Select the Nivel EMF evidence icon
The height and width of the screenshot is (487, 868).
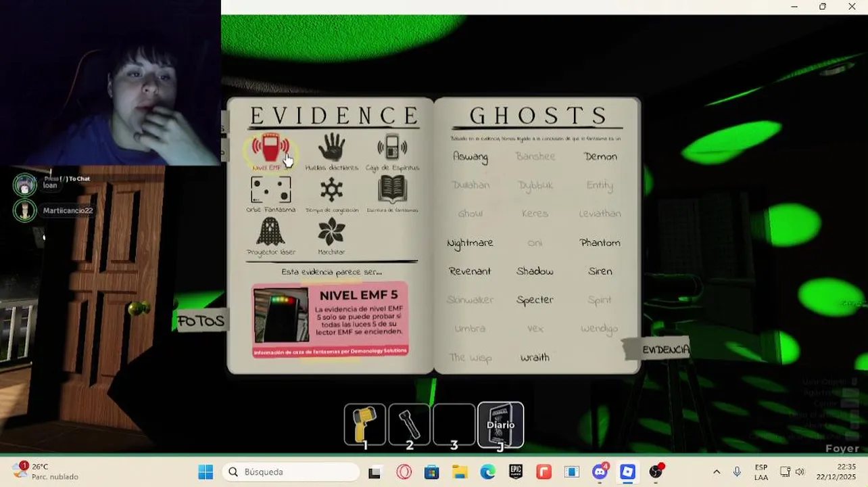click(270, 149)
